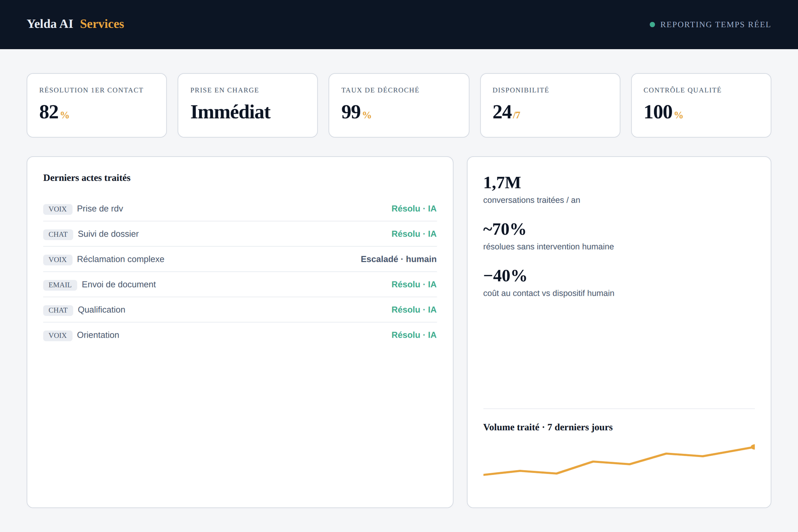The image size is (798, 532).
Task: Click the Volume traité 7 derniers jours heading
Action: pos(548,427)
